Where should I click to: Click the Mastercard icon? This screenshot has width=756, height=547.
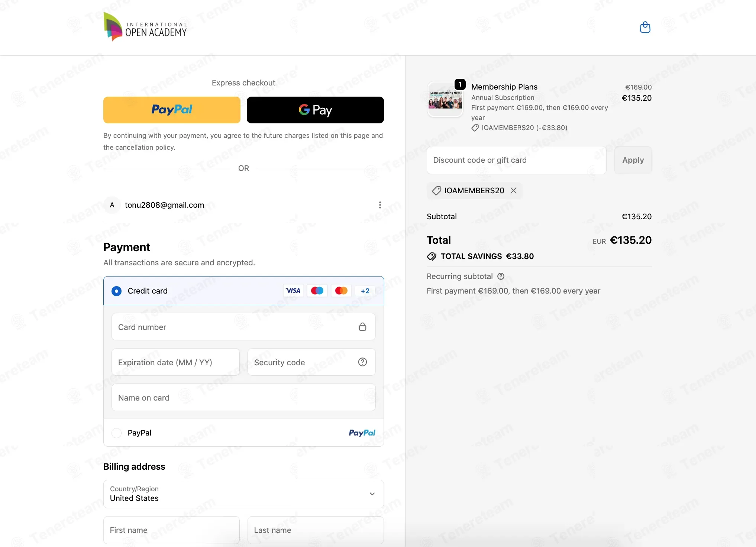[x=341, y=291]
